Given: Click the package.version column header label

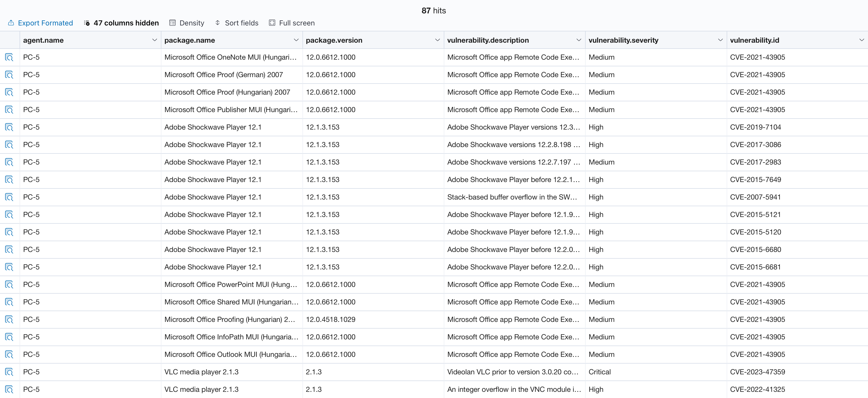Looking at the screenshot, I should coord(334,40).
